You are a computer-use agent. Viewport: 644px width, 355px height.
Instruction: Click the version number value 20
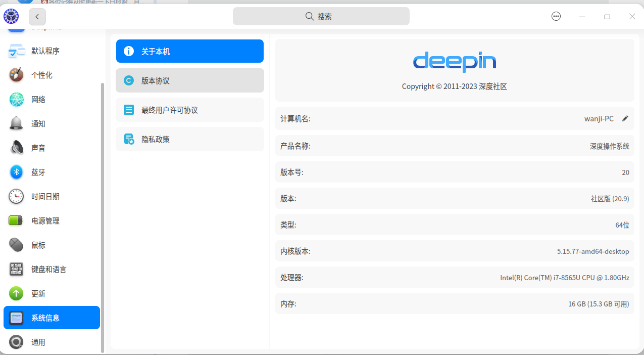(x=626, y=172)
